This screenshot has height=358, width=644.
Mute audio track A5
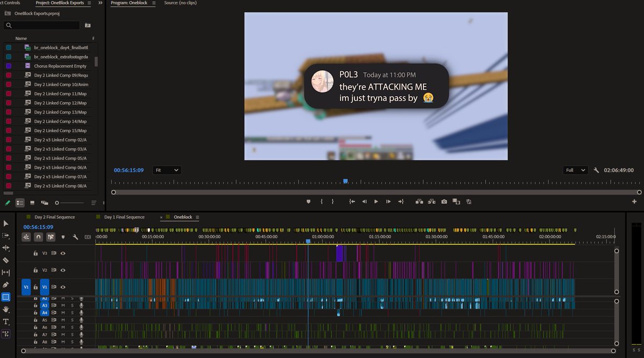[63, 320]
